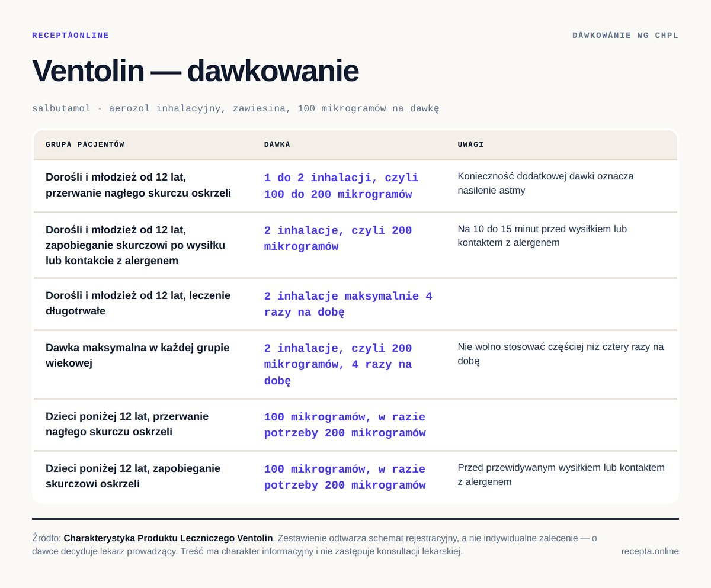Click note 'Nie wolno stosować częściej niż cztery razy'

tap(561, 354)
